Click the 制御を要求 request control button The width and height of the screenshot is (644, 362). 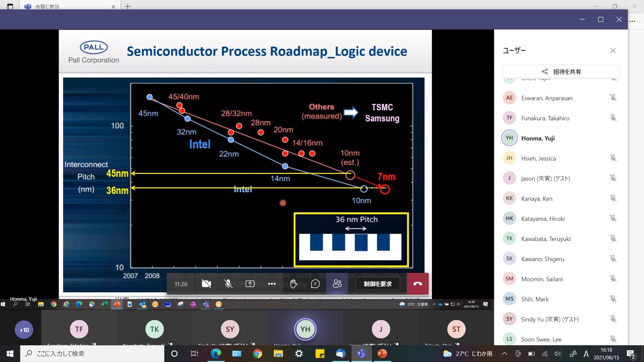pyautogui.click(x=378, y=284)
